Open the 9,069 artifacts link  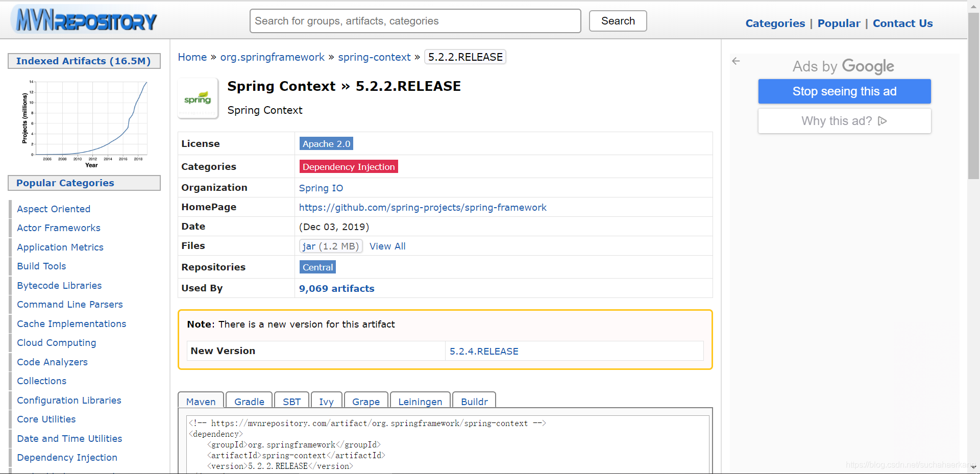coord(336,288)
